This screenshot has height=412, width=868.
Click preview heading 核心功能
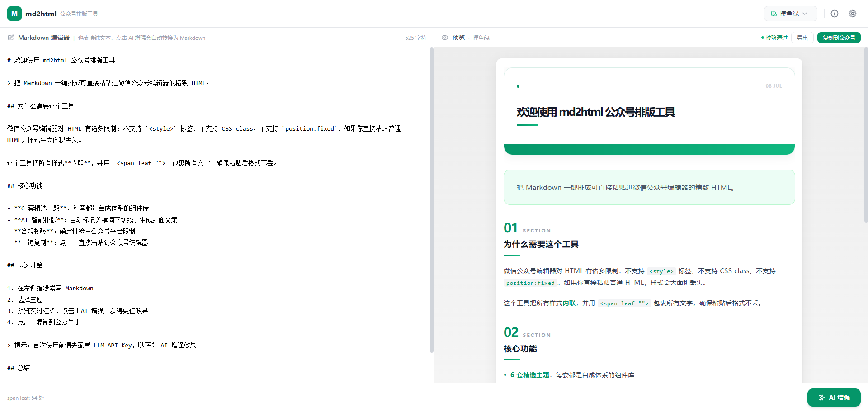coord(520,349)
